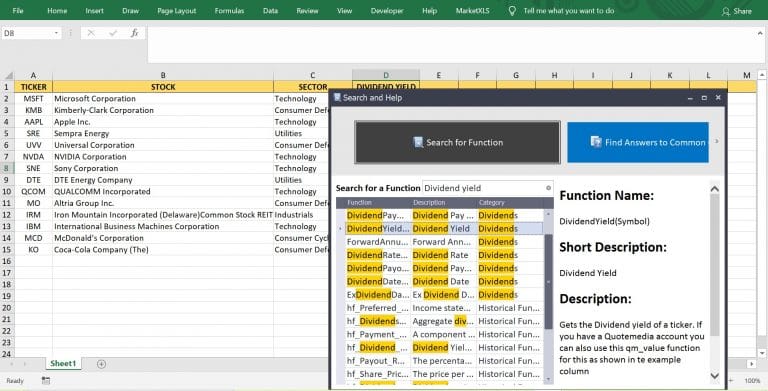Select the hf_Preferred function row
768x391 pixels.
[x=444, y=308]
